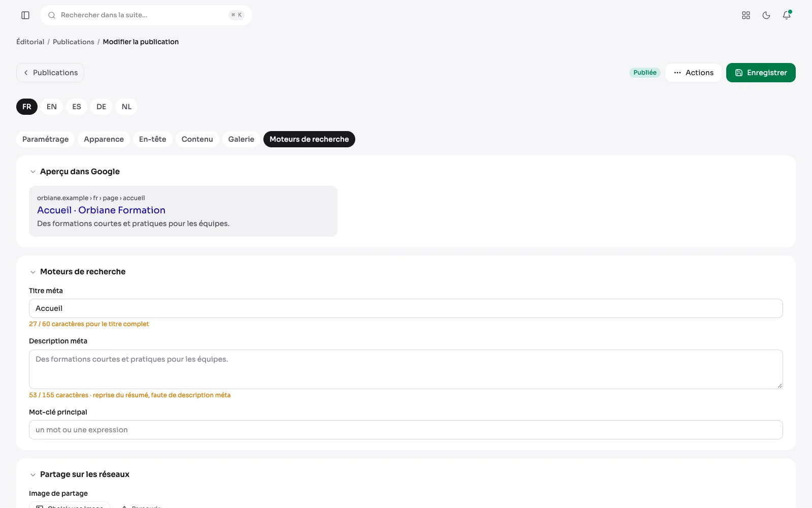Focus the Titre méta input
The width and height of the screenshot is (812, 508).
tap(406, 308)
